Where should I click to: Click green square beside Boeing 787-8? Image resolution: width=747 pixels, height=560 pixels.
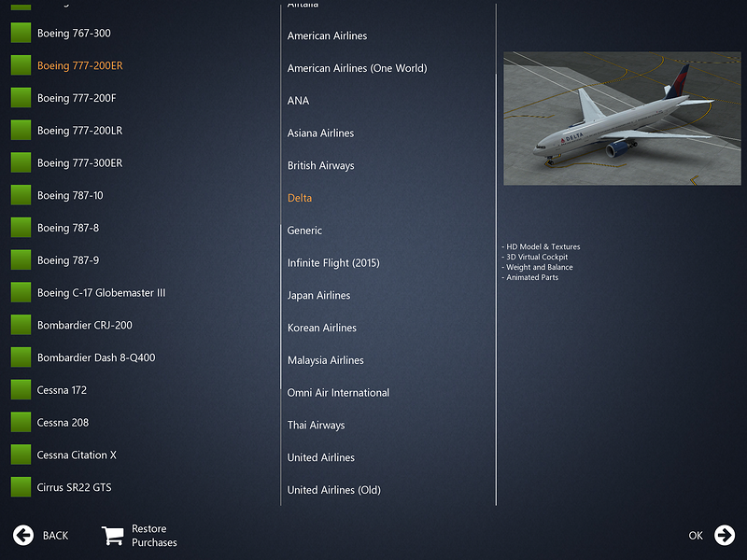point(21,227)
